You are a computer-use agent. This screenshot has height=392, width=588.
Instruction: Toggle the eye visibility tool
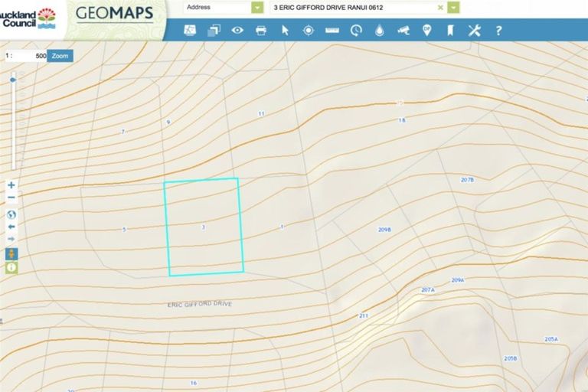[237, 31]
